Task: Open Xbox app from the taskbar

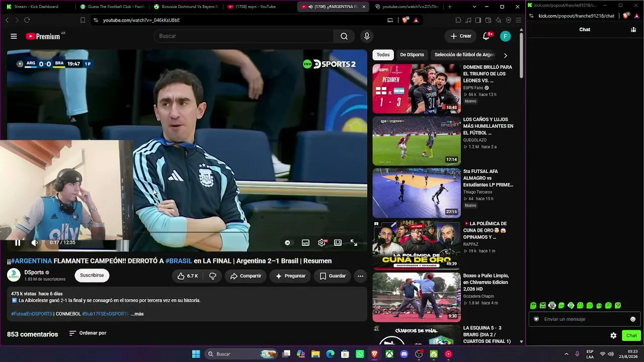Action: click(x=389, y=354)
